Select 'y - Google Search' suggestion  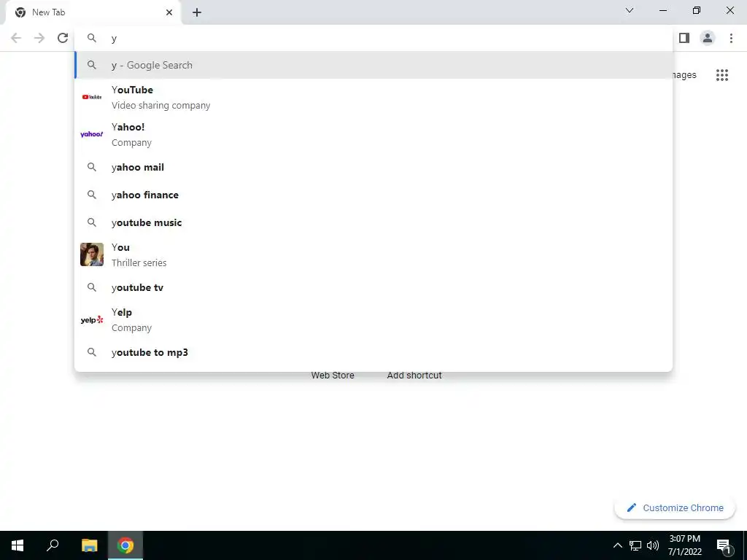373,65
